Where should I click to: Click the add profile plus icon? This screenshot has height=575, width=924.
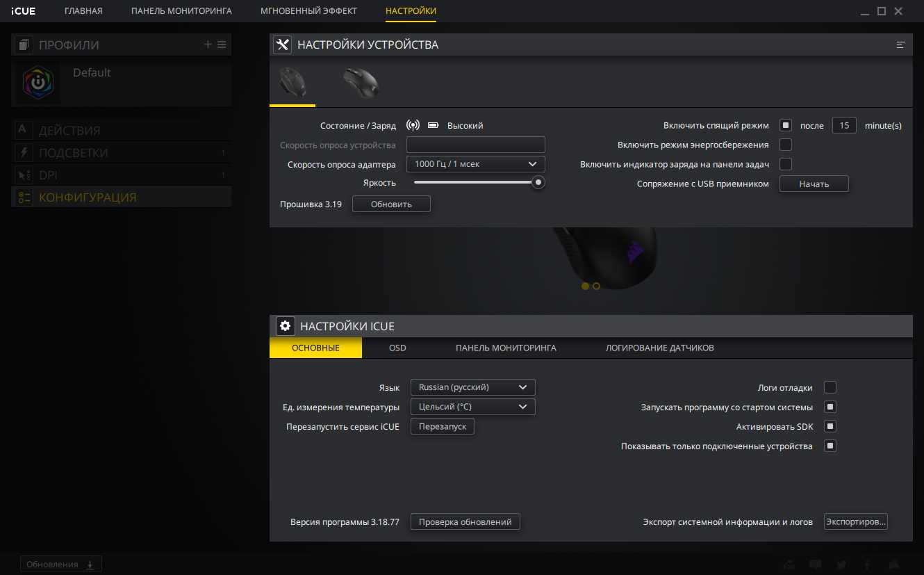(208, 44)
